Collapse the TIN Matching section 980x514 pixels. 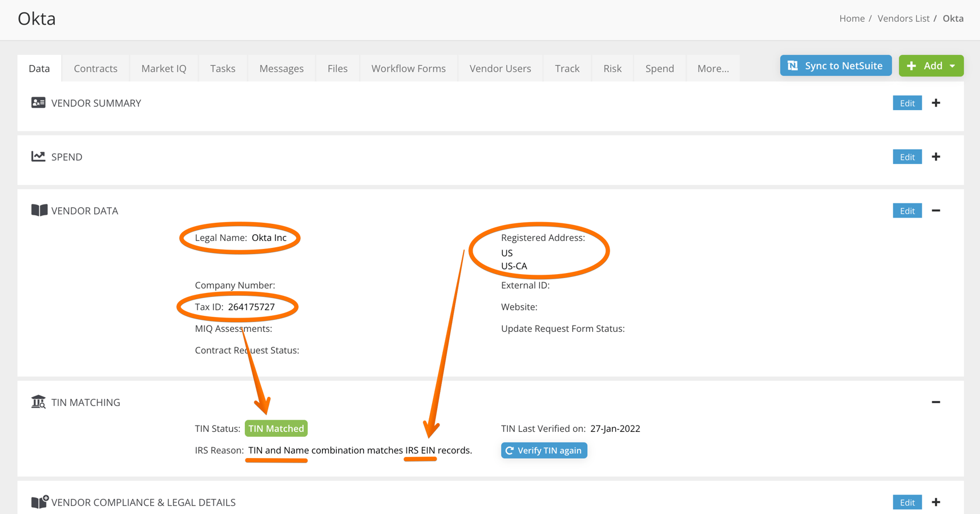(x=935, y=402)
